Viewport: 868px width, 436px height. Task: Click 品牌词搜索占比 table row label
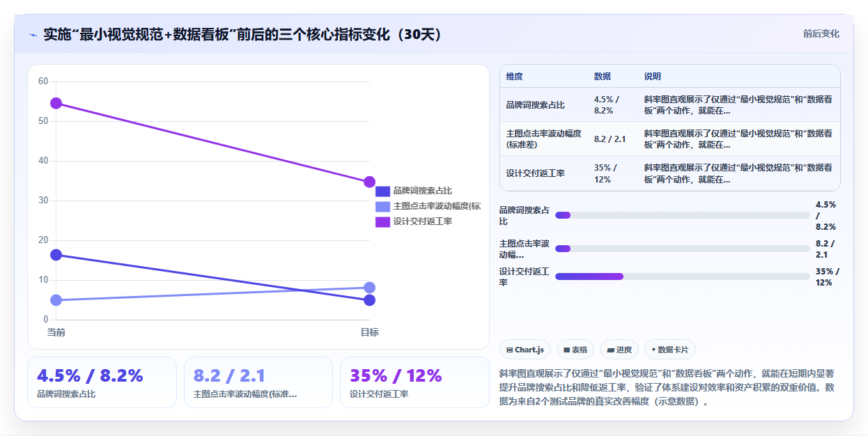pyautogui.click(x=535, y=104)
